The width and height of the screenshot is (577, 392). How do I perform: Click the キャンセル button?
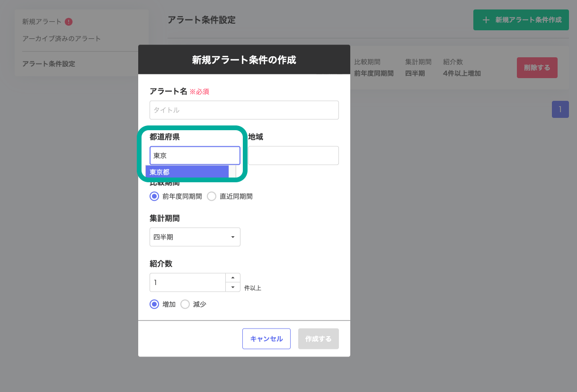266,339
